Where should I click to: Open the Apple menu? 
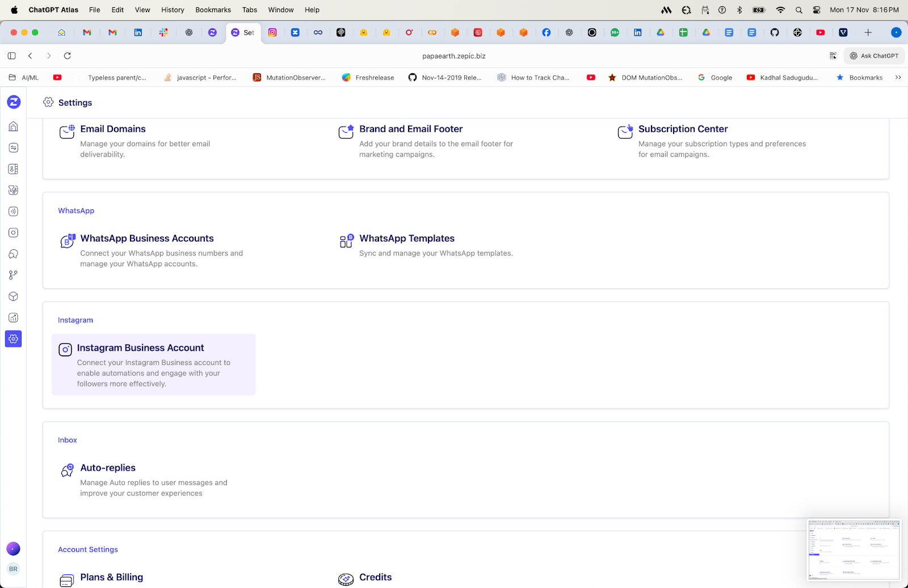[x=14, y=10]
